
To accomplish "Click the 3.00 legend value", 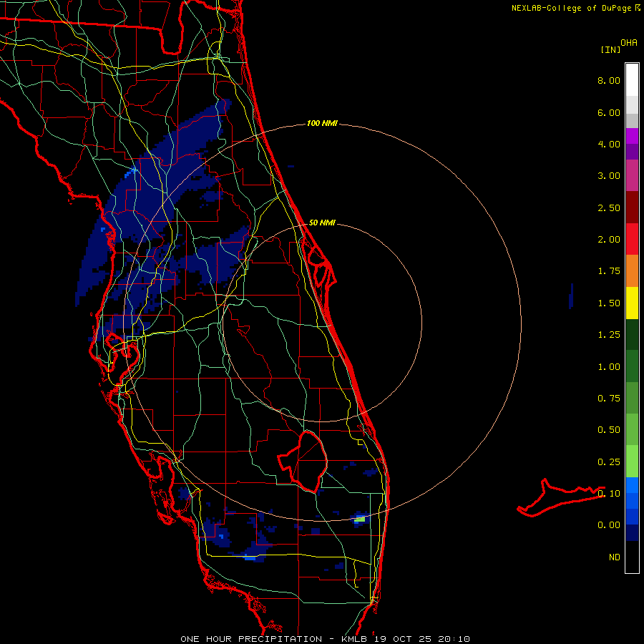I will (x=609, y=176).
